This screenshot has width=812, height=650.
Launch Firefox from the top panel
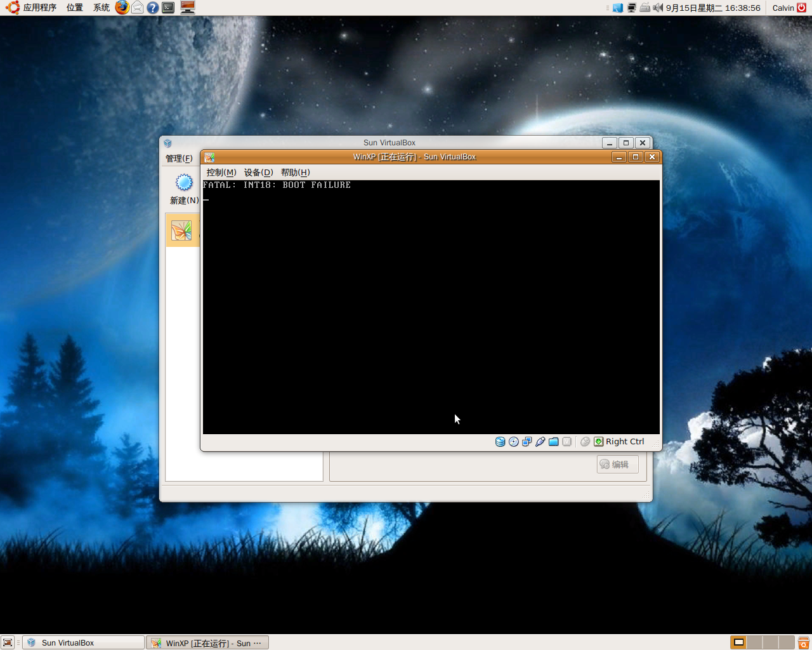tap(122, 8)
